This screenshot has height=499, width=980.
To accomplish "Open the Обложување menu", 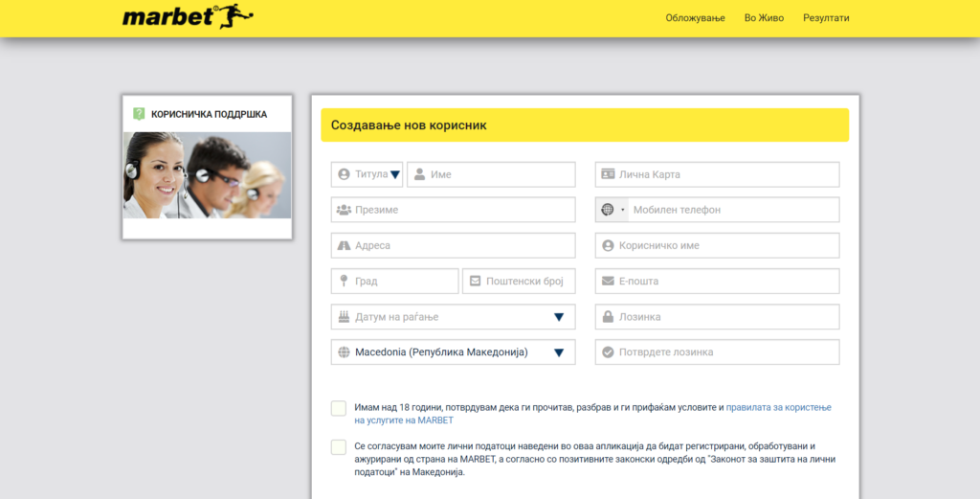I will (x=695, y=17).
